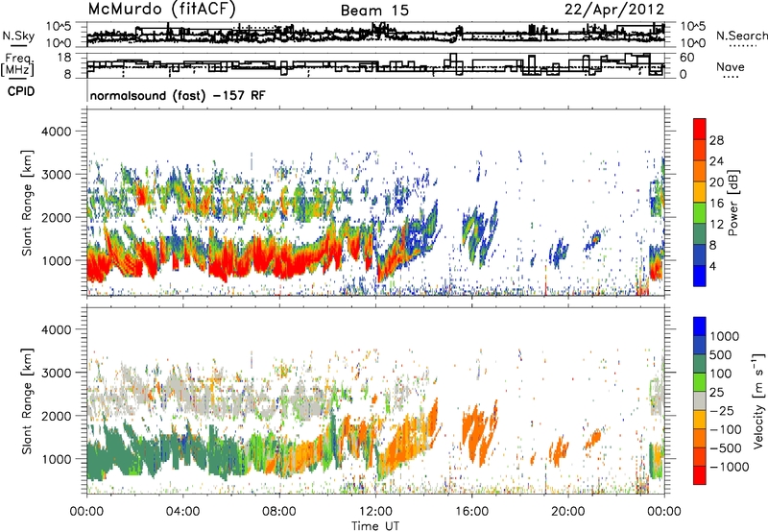Screen dimensions: 768x532
Task: Click the Time UT axis label
Action: 375,525
